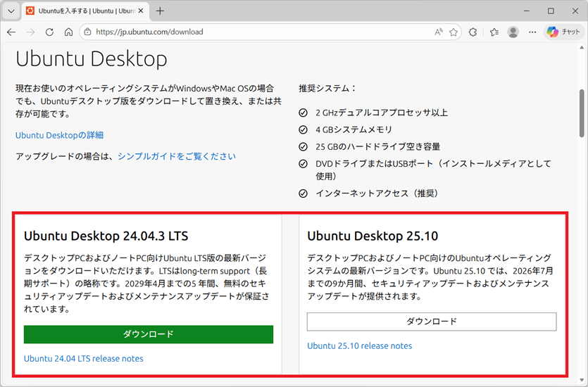The width and height of the screenshot is (588, 387).
Task: Open Ubuntu 24.04 LTS release notes link
Action: point(84,359)
